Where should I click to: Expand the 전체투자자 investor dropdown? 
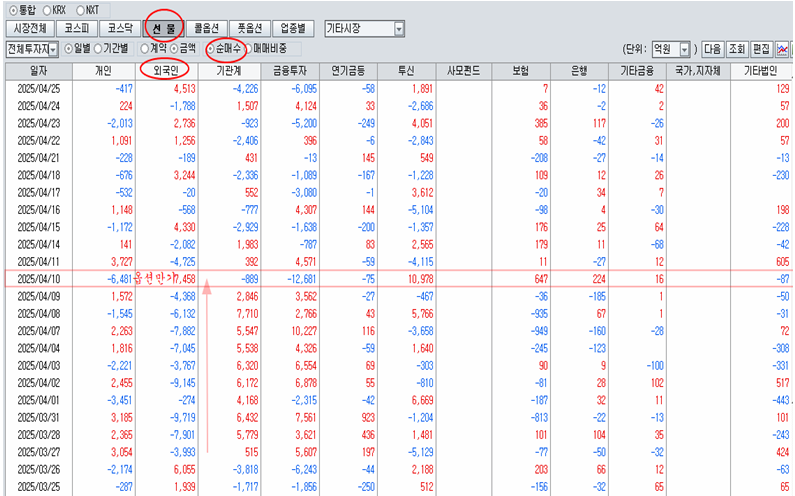[31, 48]
